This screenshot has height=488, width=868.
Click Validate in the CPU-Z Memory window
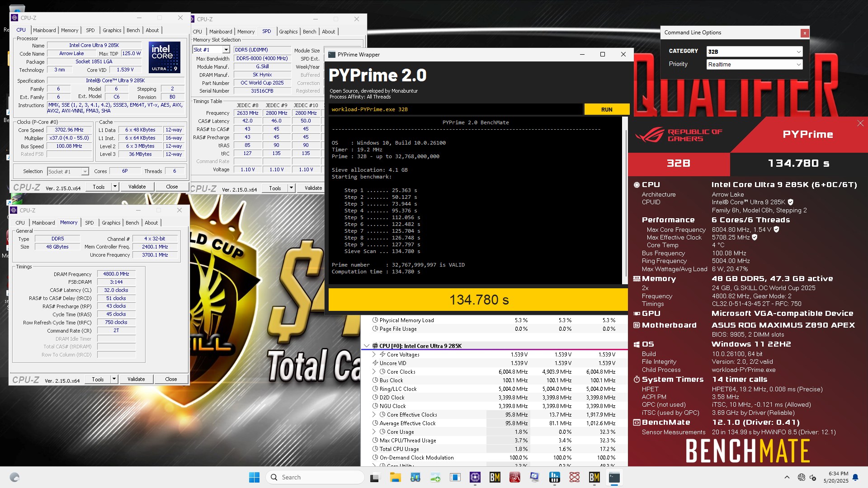[136, 379]
